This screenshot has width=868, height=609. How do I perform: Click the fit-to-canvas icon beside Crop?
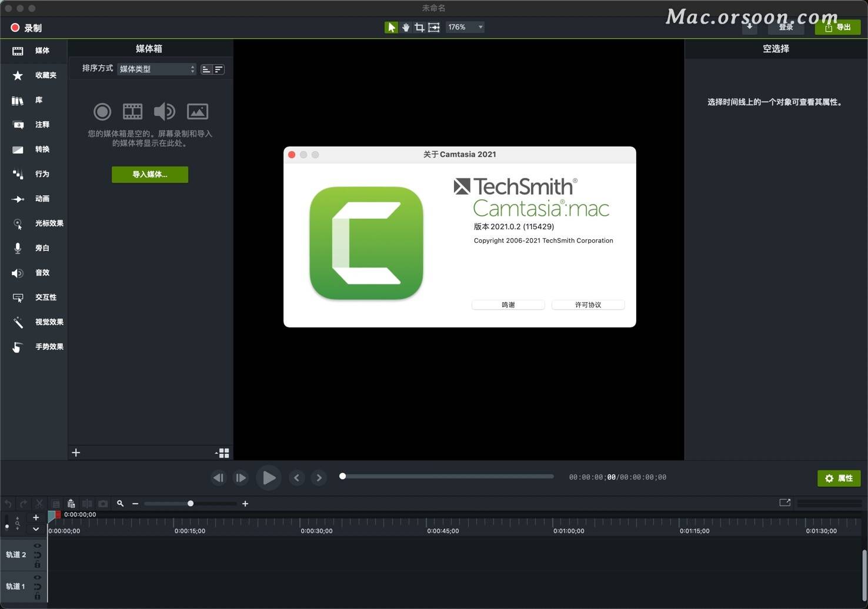point(433,28)
